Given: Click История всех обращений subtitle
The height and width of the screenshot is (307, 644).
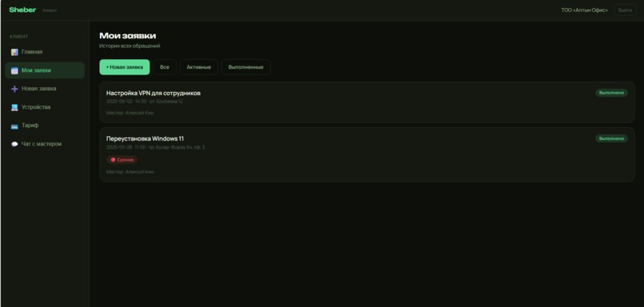Looking at the screenshot, I should coord(129,46).
